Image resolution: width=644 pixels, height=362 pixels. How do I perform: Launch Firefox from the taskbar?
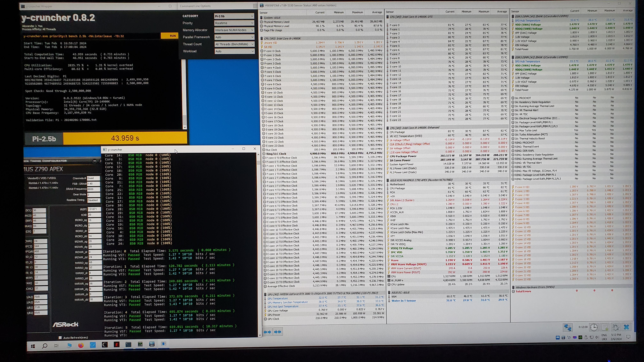[x=81, y=346]
